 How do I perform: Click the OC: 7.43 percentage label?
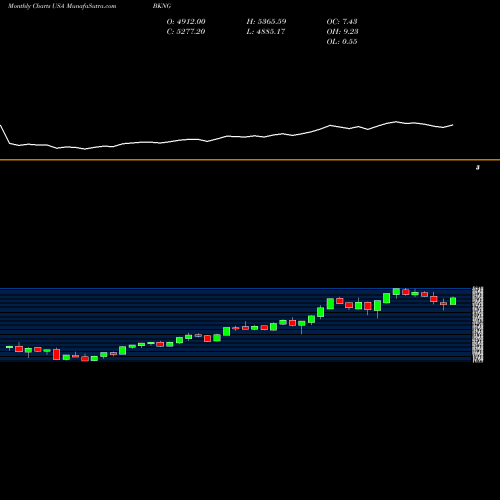342,21
